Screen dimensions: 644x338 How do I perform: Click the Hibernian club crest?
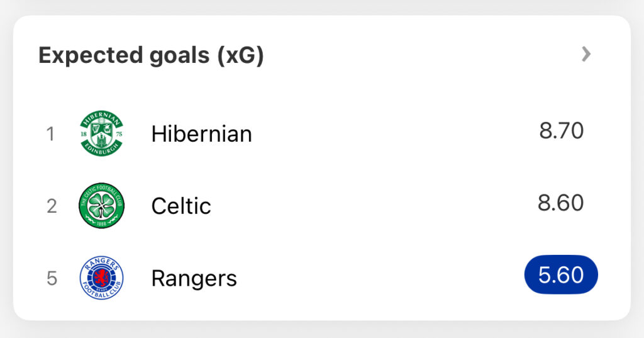point(101,133)
